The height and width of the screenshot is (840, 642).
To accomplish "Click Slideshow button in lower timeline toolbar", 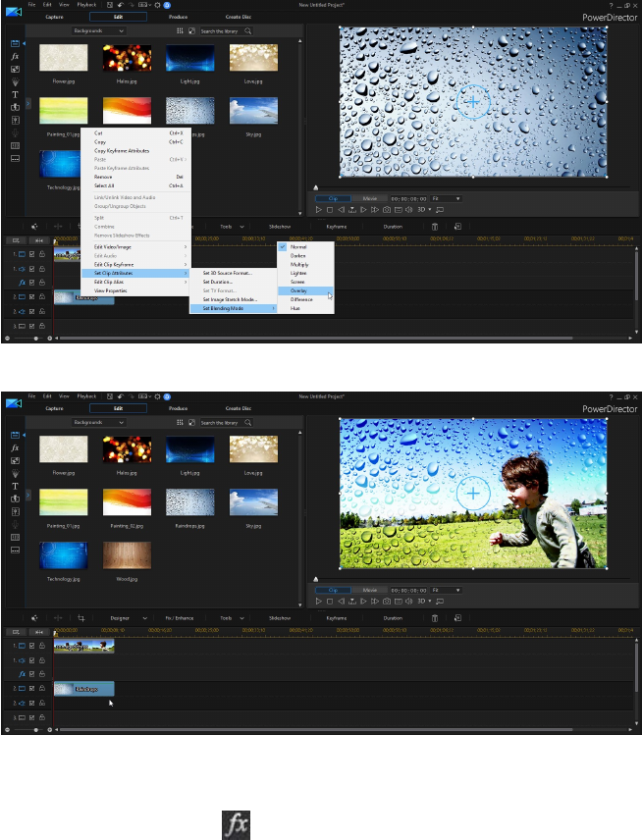I will pos(279,617).
